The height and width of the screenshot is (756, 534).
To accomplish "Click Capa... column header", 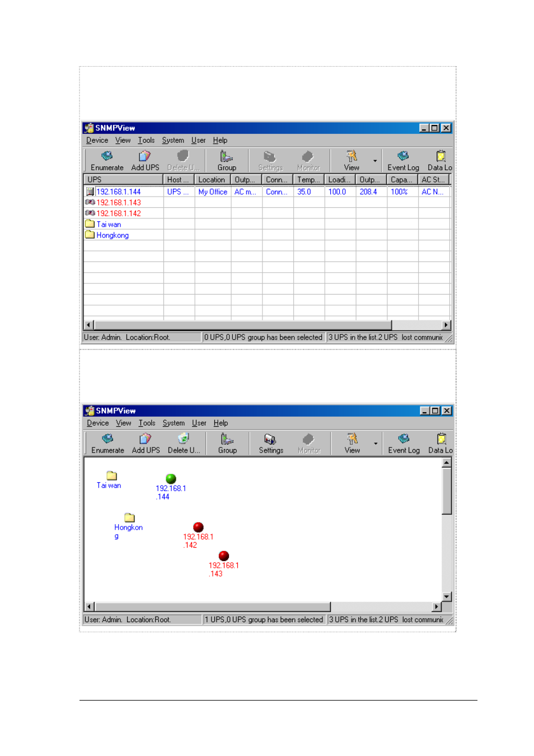I will [x=402, y=180].
